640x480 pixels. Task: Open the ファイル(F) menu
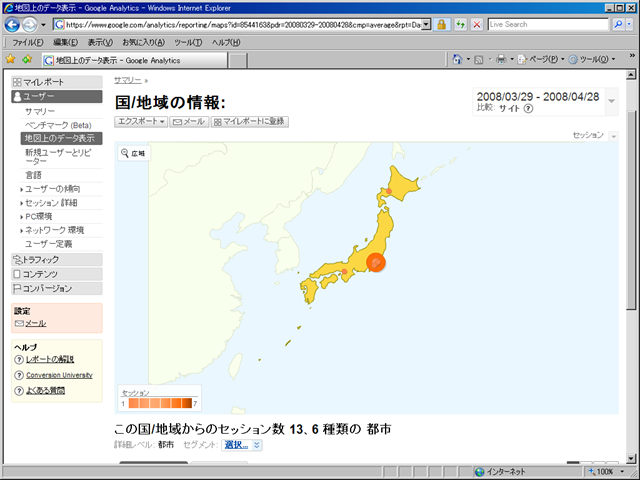[28, 42]
